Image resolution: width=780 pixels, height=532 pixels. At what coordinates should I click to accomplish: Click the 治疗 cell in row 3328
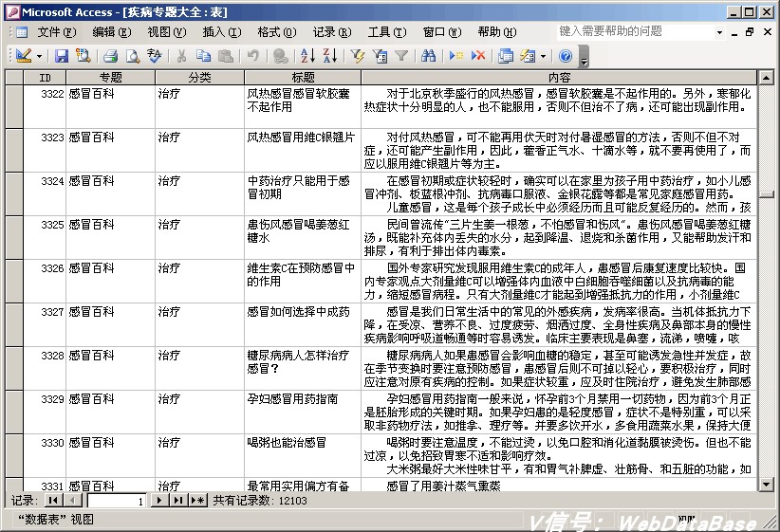click(x=199, y=369)
